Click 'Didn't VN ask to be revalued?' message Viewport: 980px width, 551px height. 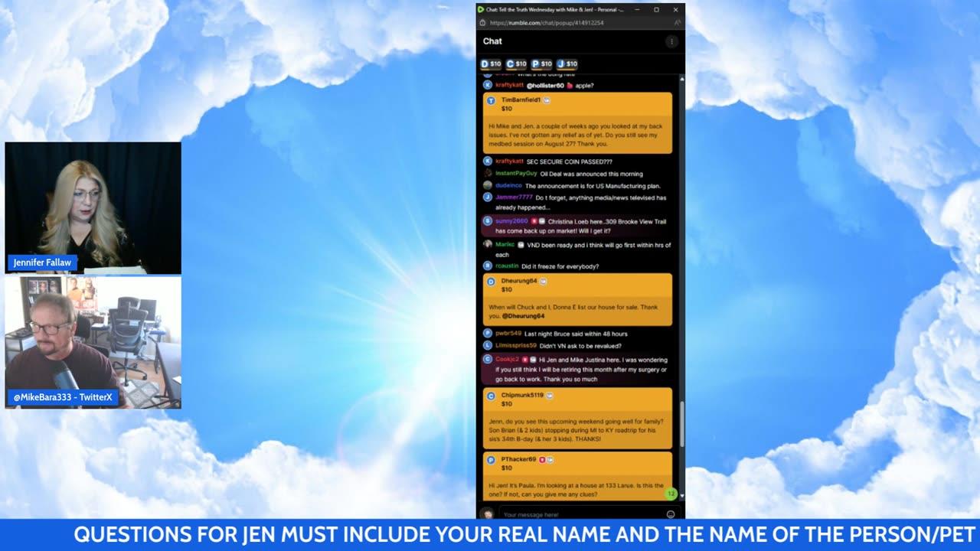(580, 346)
